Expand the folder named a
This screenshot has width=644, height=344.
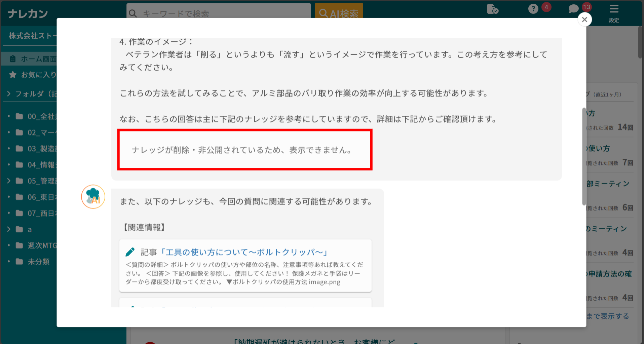(9, 229)
